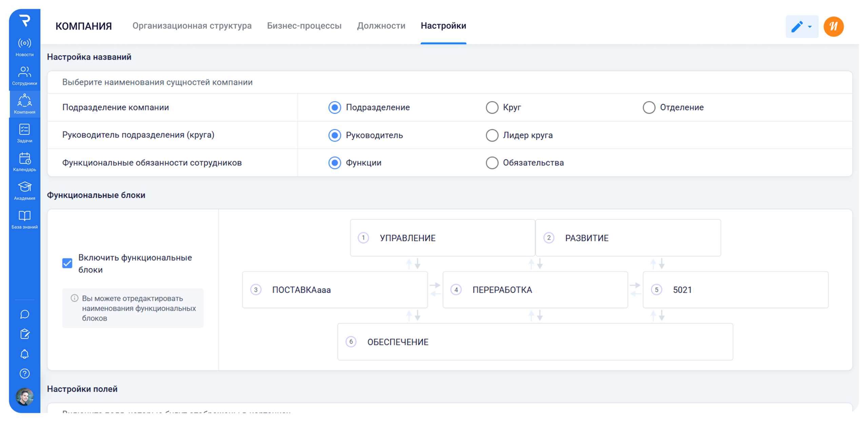
Task: Open help question mark icon
Action: pos(24,373)
